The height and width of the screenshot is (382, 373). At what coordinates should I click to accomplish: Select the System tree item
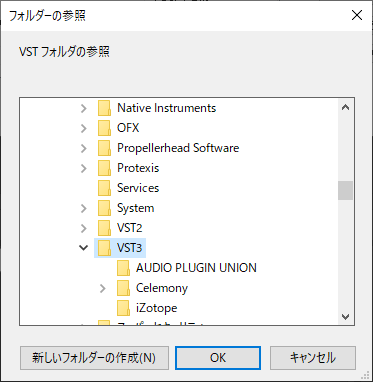[136, 208]
